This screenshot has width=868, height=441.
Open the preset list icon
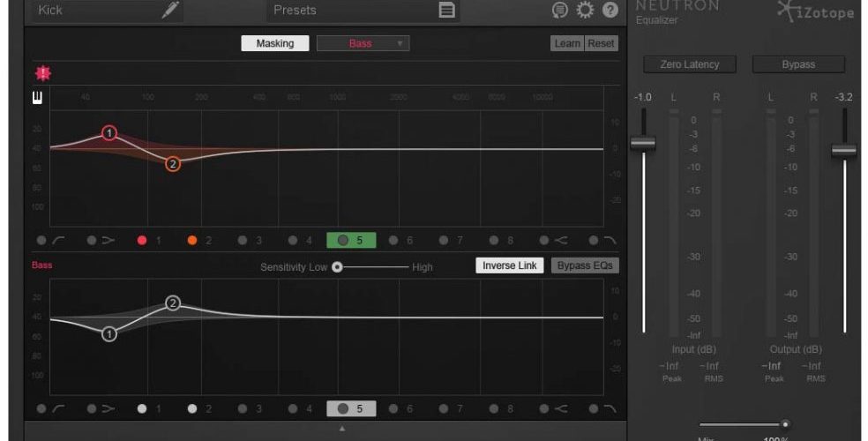click(x=446, y=10)
